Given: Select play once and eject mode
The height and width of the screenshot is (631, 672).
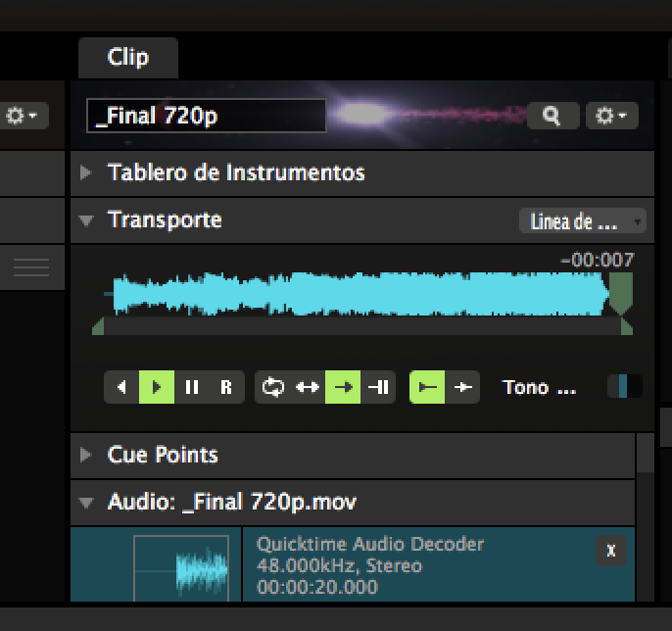Looking at the screenshot, I should (x=343, y=387).
